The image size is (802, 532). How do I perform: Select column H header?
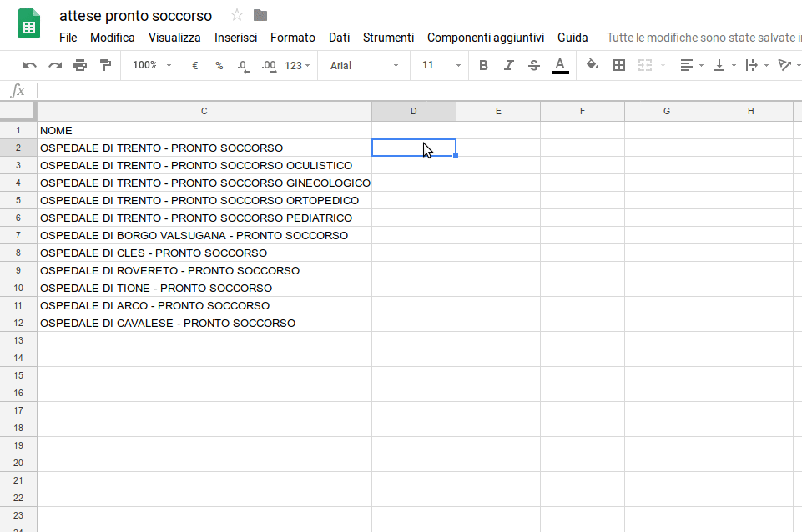[750, 111]
